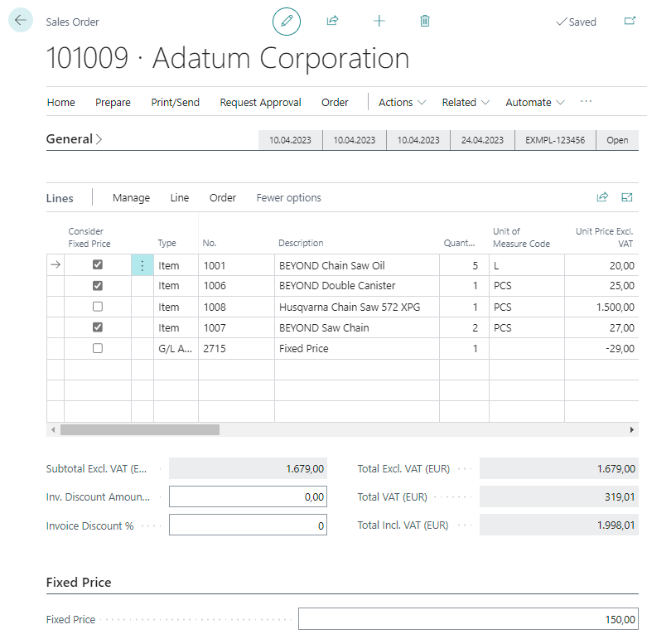The image size is (647, 644).
Task: Click the back arrow button
Action: pyautogui.click(x=21, y=21)
